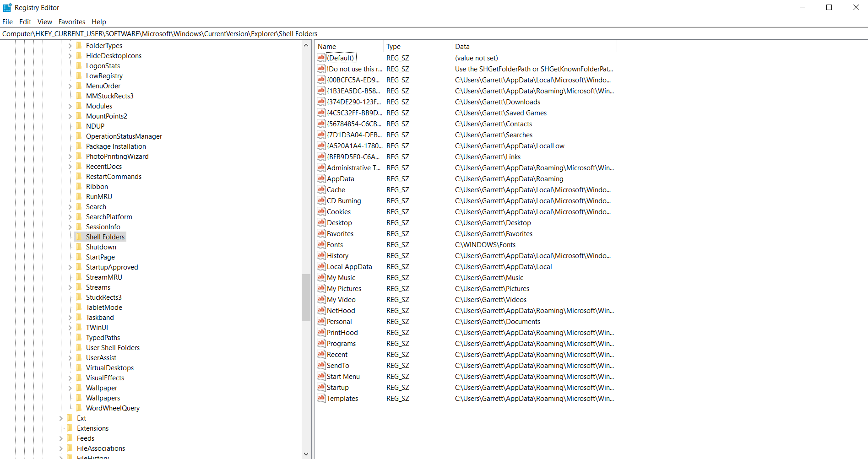Select the icon next to the (Default) value
868x459 pixels.
pyautogui.click(x=321, y=58)
